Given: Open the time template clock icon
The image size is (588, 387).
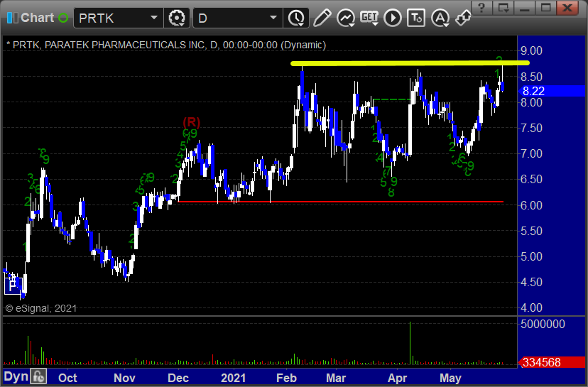Looking at the screenshot, I should [296, 18].
